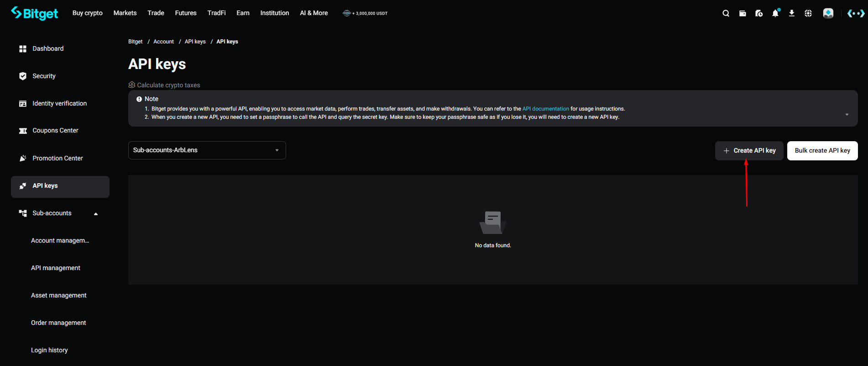Go to Bitget breadcrumb link
The image size is (868, 366).
click(x=135, y=42)
